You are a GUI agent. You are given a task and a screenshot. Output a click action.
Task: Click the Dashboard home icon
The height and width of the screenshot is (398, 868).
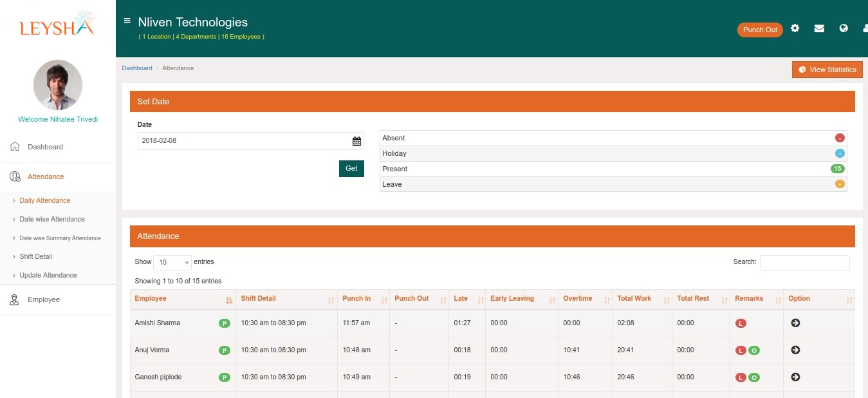[x=15, y=147]
